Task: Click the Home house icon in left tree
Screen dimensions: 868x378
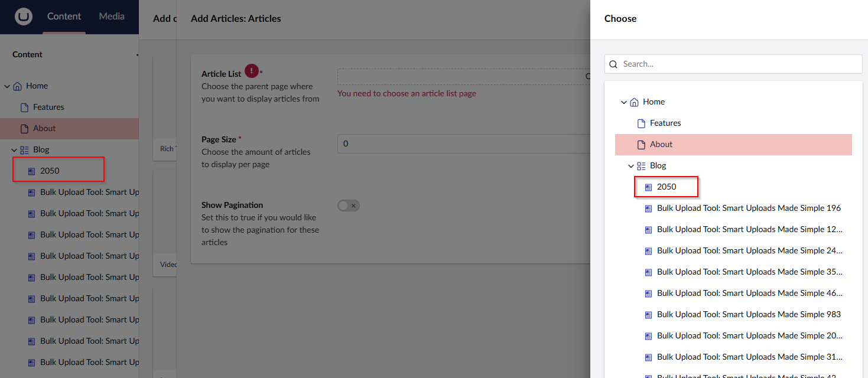Action: pos(17,86)
